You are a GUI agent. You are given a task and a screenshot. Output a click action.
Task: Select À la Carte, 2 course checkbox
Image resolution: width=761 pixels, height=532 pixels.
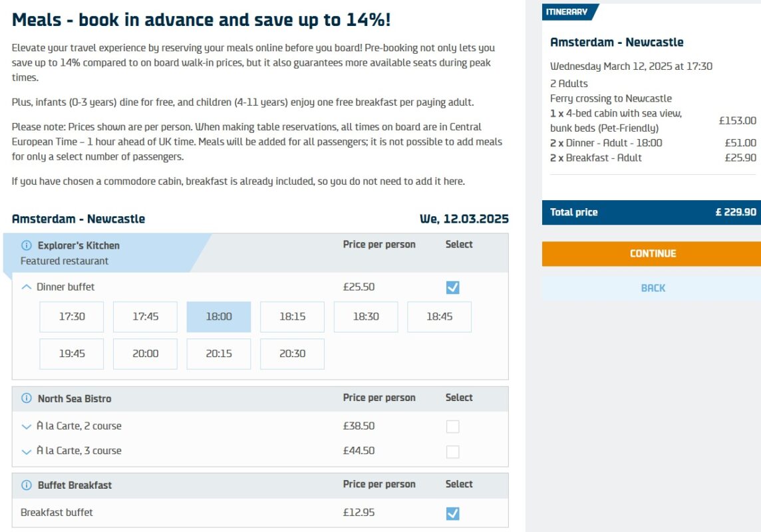click(452, 426)
